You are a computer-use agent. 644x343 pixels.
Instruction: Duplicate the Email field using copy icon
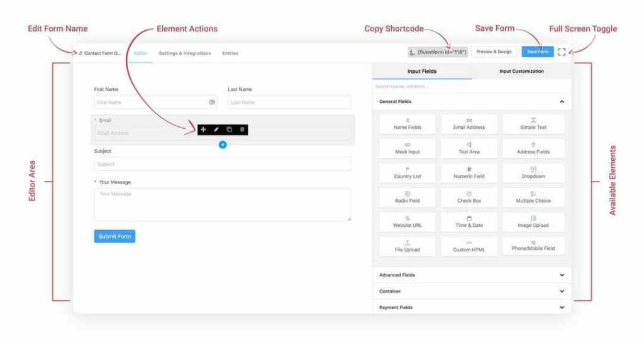tap(230, 129)
